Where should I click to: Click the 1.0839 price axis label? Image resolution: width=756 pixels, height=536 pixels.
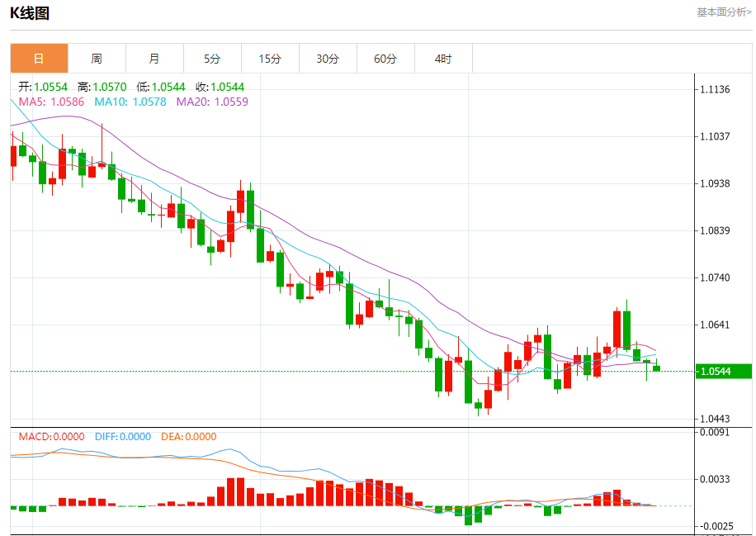tap(715, 230)
